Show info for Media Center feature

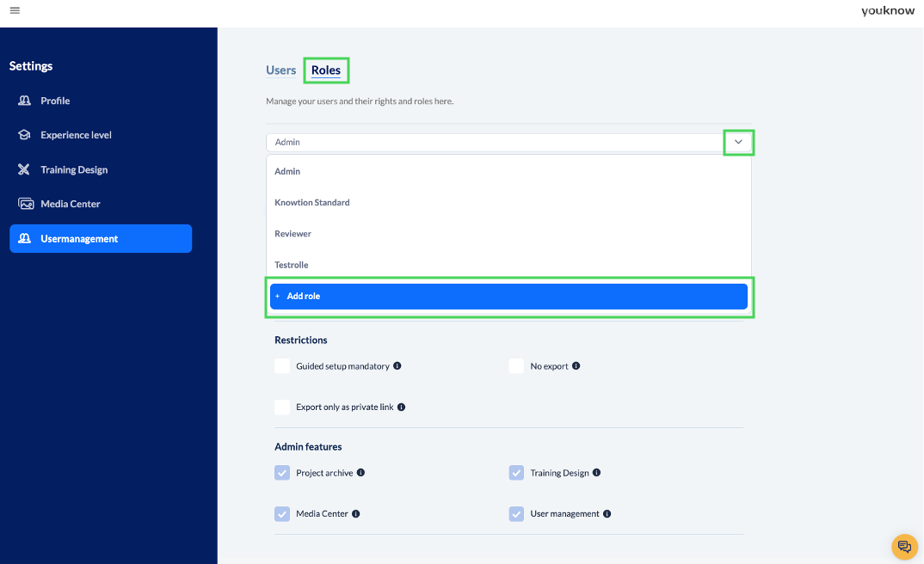[356, 513]
